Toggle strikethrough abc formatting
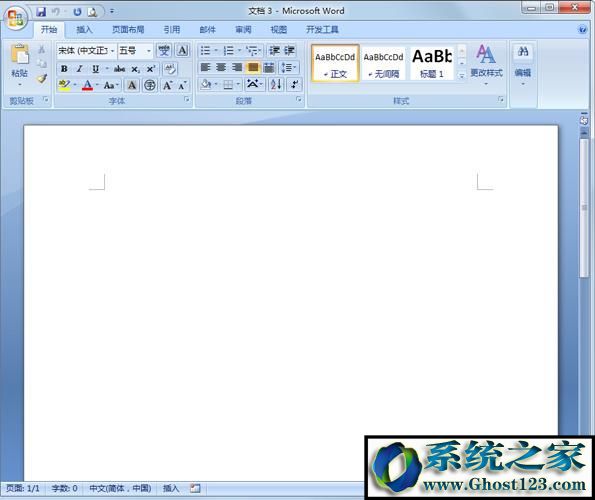The image size is (595, 500). (x=120, y=69)
